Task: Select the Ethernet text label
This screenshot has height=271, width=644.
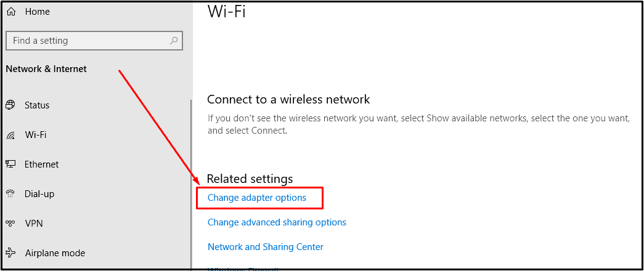Action: coord(42,164)
